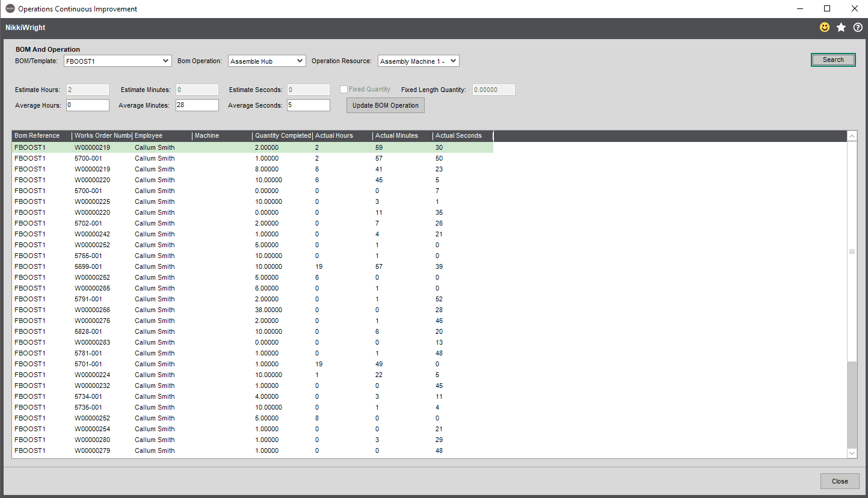Screen dimensions: 868x498
Task: Select row with works order 5765-001
Action: (253, 256)
